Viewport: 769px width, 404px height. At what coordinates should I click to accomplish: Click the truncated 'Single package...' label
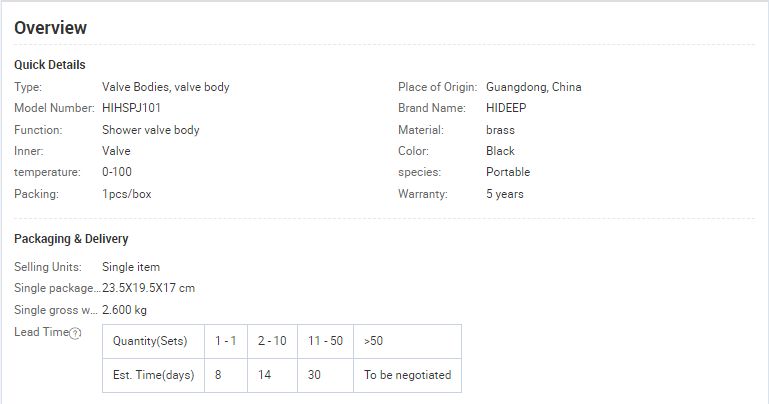57,288
